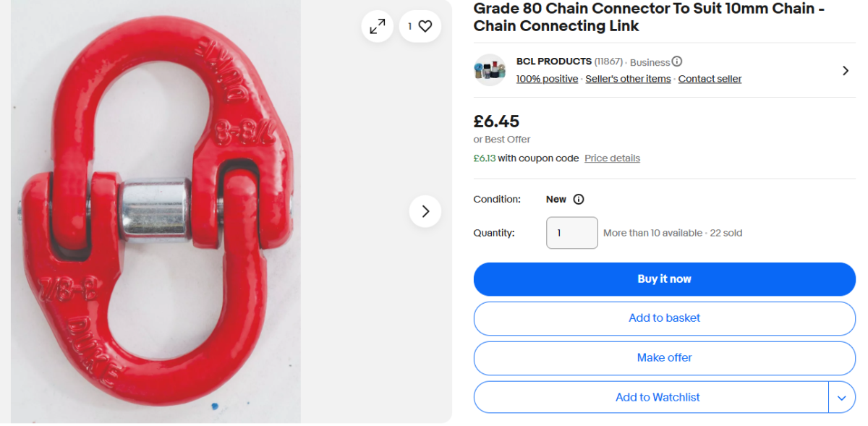868x426 pixels.
Task: Add the item to basket
Action: 664,318
